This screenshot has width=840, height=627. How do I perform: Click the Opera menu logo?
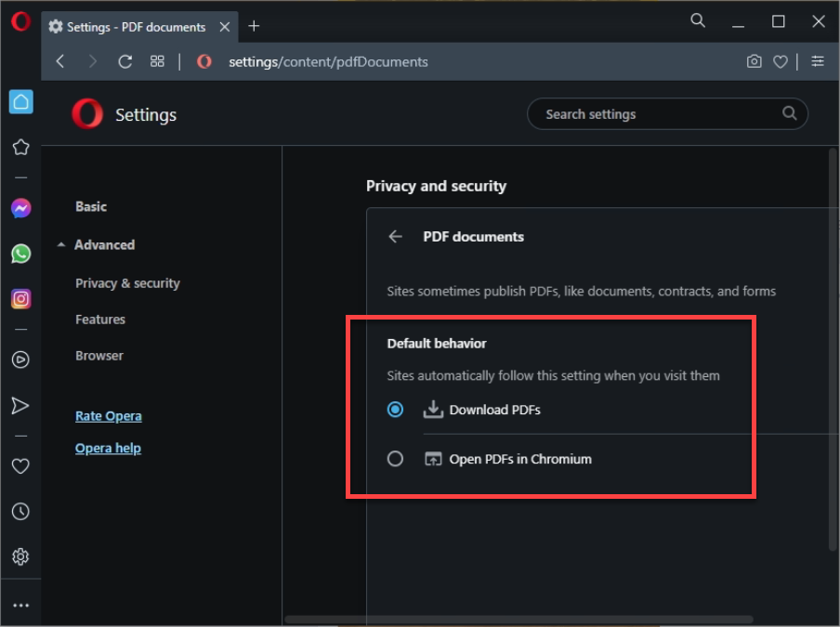pos(20,22)
